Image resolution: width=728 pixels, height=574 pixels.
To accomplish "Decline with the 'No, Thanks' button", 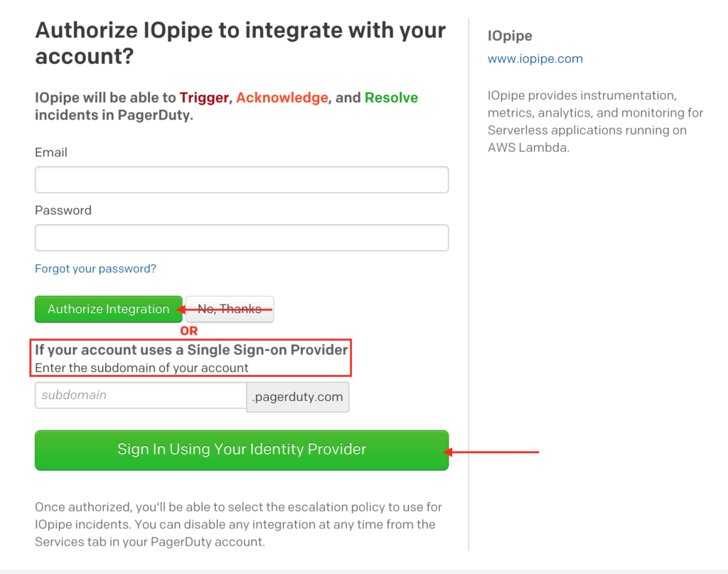I will point(230,309).
